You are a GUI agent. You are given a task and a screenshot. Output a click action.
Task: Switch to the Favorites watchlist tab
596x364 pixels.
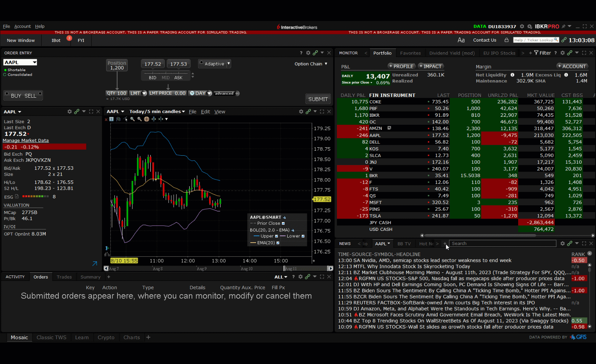pos(410,53)
